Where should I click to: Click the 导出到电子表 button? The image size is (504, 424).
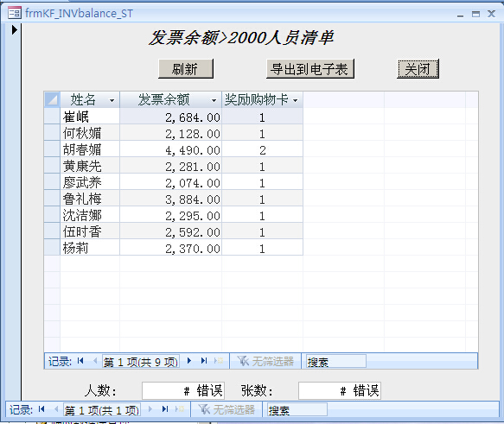click(310, 69)
